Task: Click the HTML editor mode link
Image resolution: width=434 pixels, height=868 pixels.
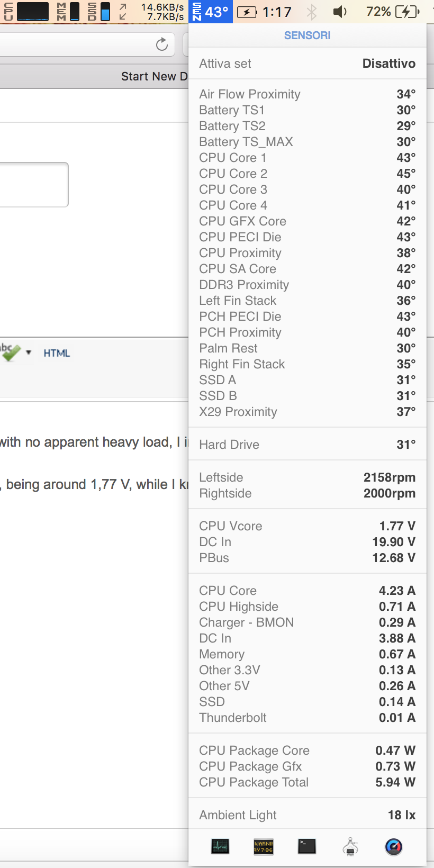Action: [57, 353]
